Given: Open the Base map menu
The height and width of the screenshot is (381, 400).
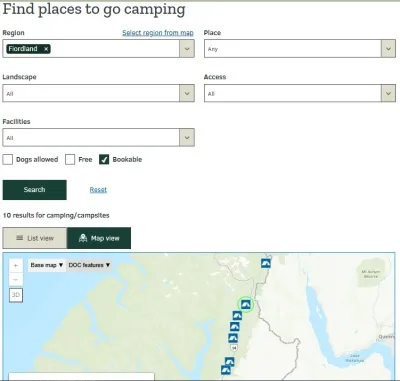Looking at the screenshot, I should coord(47,265).
